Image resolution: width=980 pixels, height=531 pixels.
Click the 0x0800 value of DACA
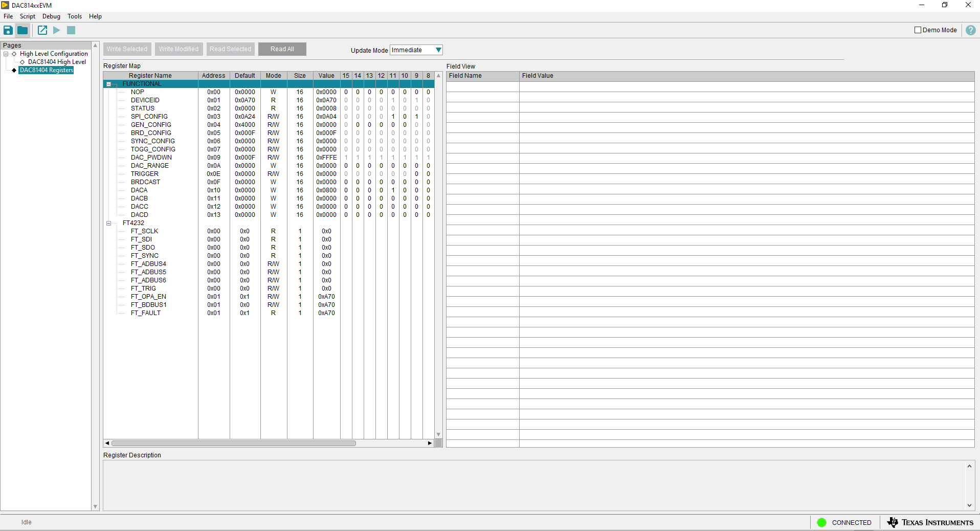326,190
